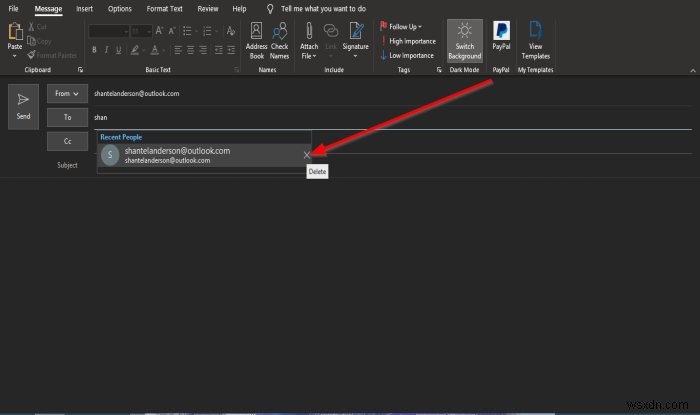The width and height of the screenshot is (700, 415).
Task: Open View Templates
Action: click(x=535, y=34)
